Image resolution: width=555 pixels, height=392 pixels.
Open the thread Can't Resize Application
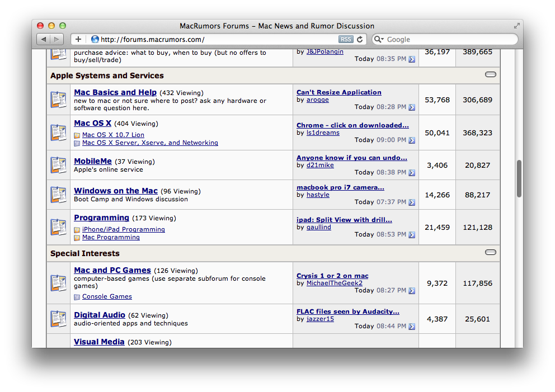tap(338, 92)
